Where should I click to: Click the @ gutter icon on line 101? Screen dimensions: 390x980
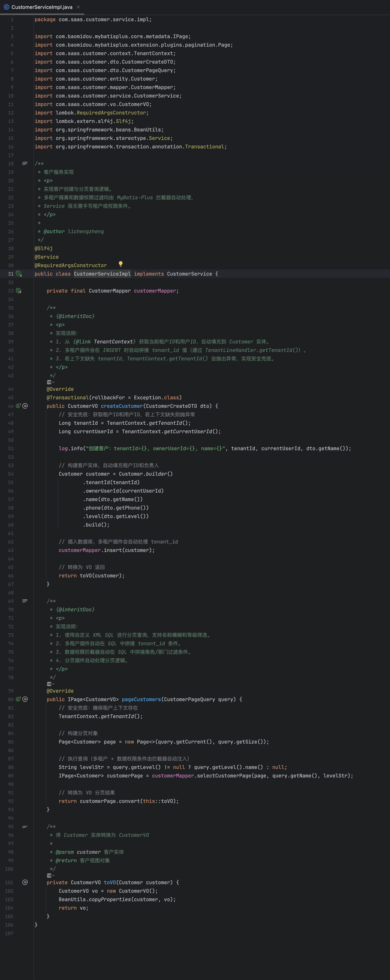25,882
